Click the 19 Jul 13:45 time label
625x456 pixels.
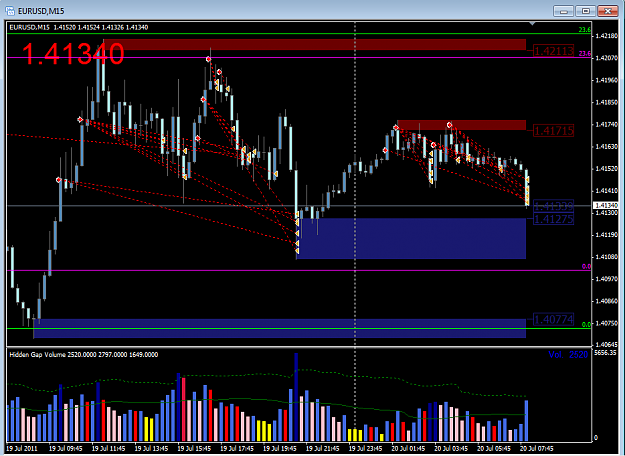[151, 448]
